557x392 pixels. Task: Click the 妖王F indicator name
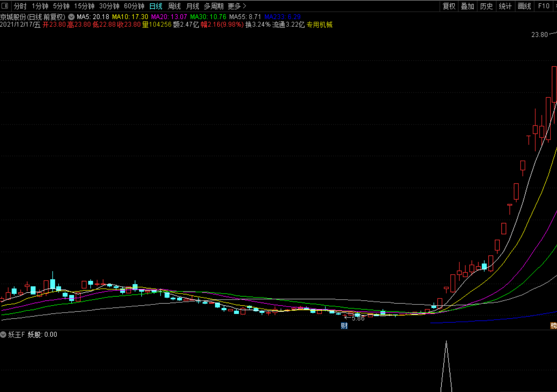17,334
